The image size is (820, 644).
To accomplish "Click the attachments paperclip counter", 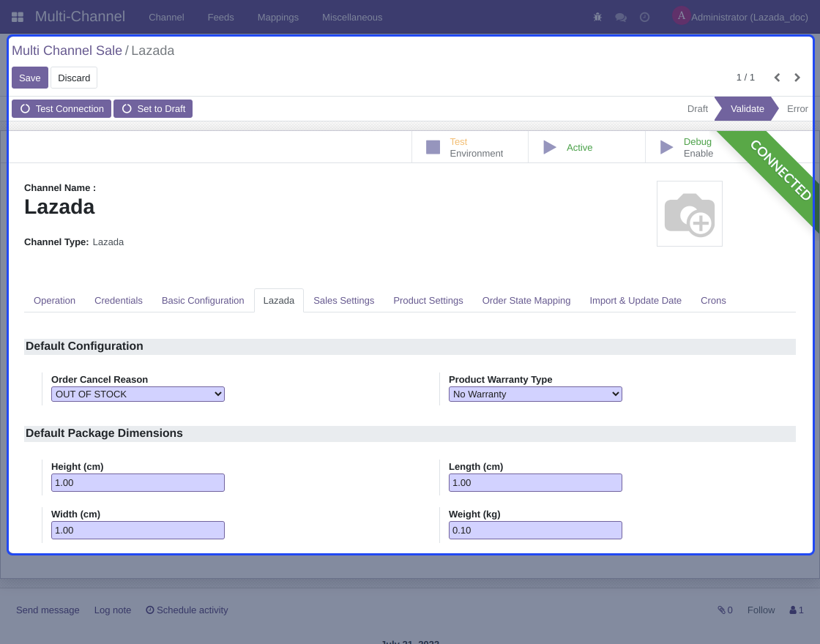I will (x=725, y=610).
